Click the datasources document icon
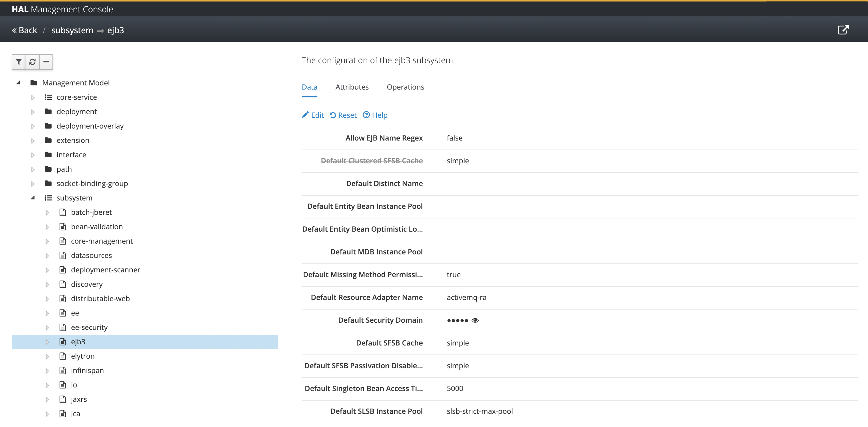 pos(63,255)
